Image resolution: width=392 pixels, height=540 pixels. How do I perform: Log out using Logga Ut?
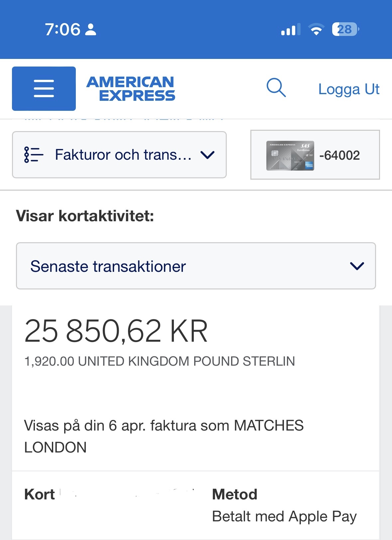[349, 89]
